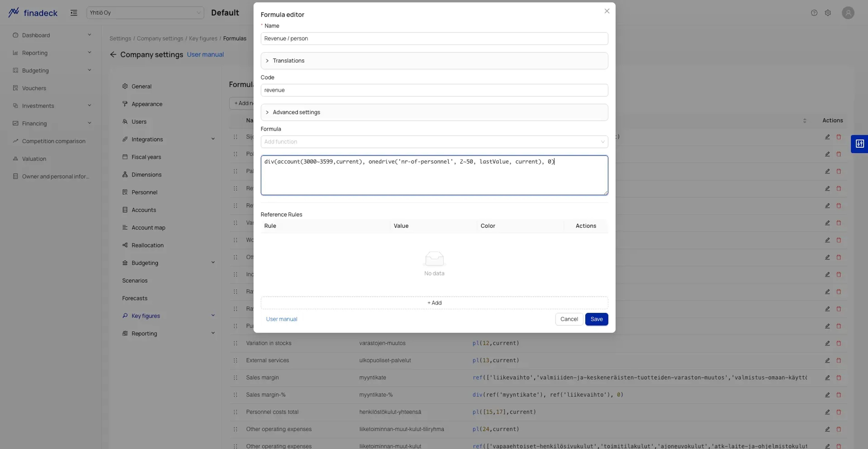Viewport: 868px width, 449px height.
Task: Click the sort arrows in table header
Action: (x=805, y=121)
